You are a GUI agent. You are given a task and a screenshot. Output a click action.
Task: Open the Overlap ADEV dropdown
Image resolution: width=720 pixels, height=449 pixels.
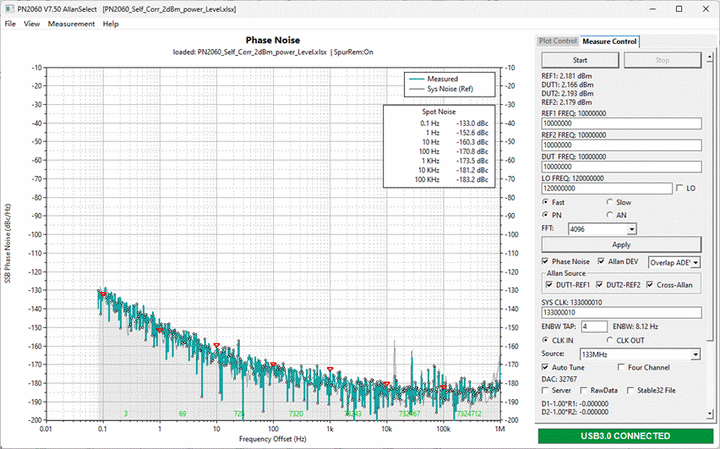(x=696, y=263)
